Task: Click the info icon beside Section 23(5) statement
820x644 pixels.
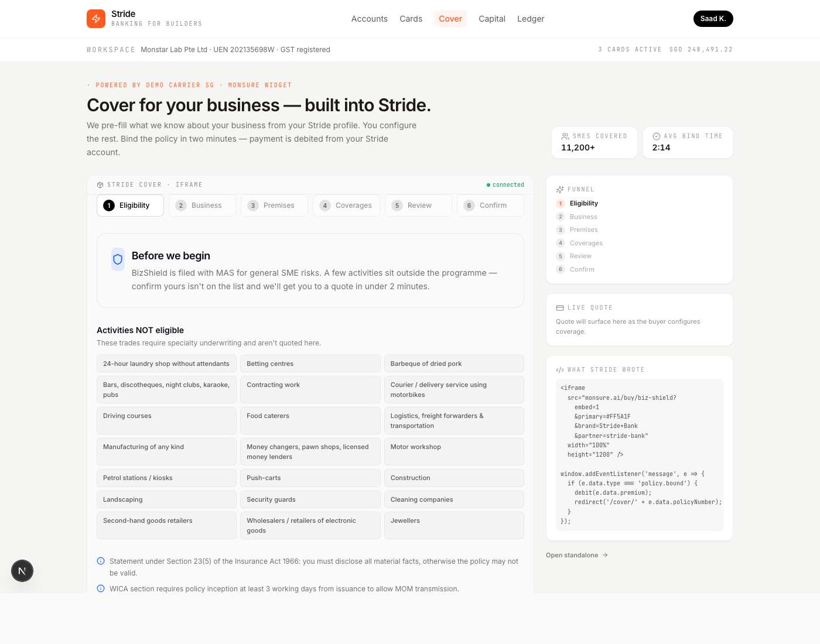Action: coord(101,561)
